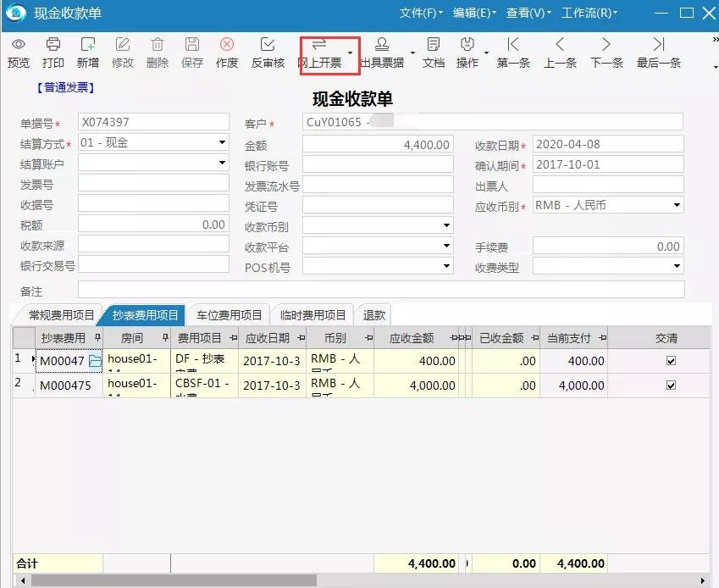Viewport: 719px width, 588px height.
Task: Click pin icon on 抄表费用 column
Action: point(97,338)
